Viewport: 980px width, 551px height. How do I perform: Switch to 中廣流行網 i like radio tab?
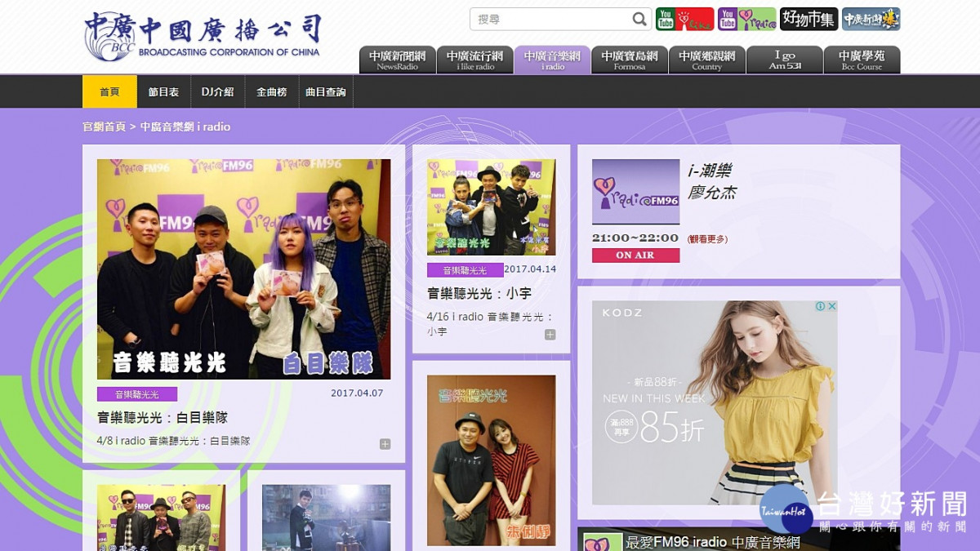coord(475,60)
